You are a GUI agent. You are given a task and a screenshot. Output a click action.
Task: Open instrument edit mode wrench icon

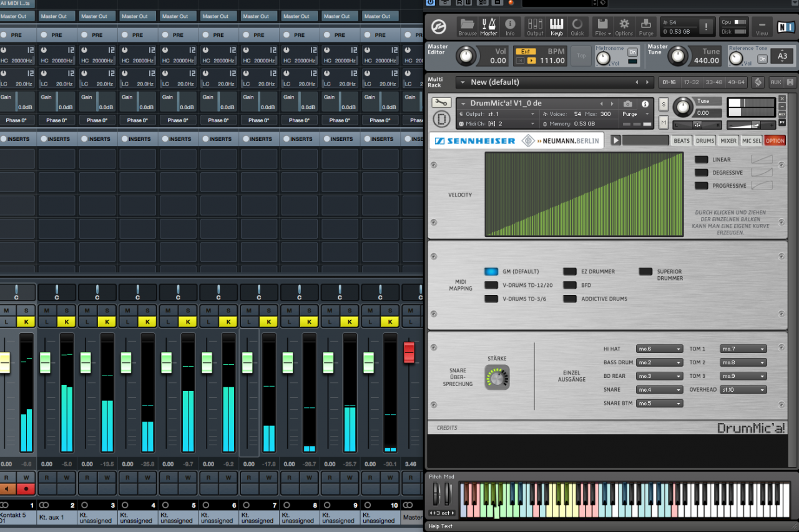click(x=441, y=103)
